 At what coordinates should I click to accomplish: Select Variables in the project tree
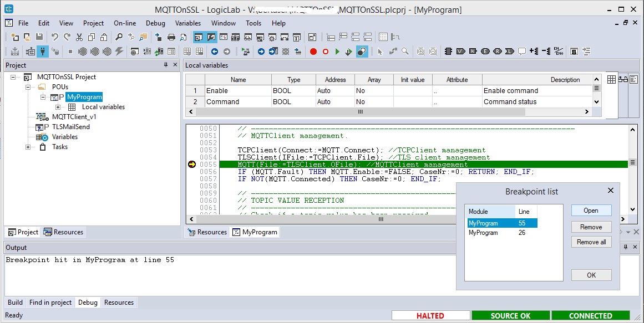[x=65, y=137]
